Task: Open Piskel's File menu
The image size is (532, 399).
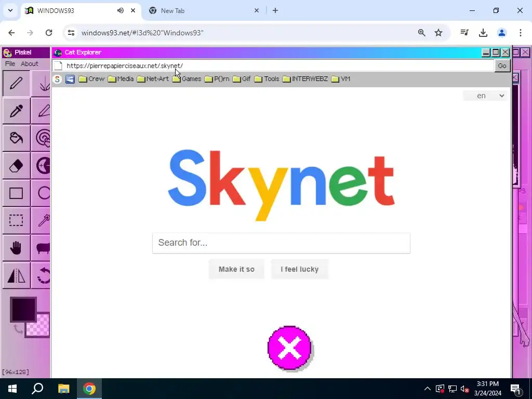Action: coord(10,64)
